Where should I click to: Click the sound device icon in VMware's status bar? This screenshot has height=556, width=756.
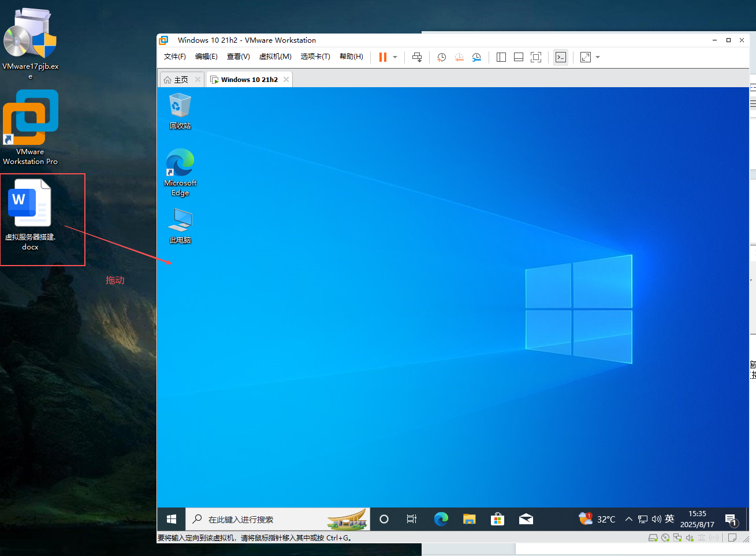click(x=689, y=538)
